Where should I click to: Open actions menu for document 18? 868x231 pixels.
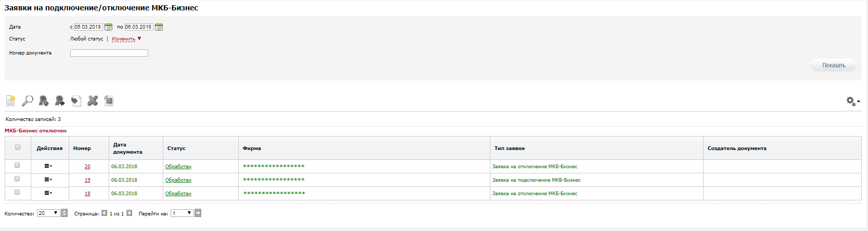tap(48, 193)
